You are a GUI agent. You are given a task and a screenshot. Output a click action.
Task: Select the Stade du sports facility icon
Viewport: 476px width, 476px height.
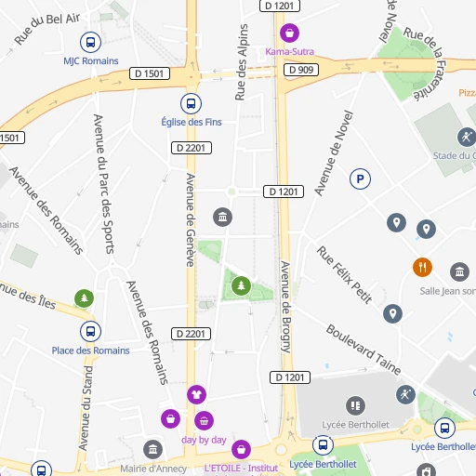(467, 137)
